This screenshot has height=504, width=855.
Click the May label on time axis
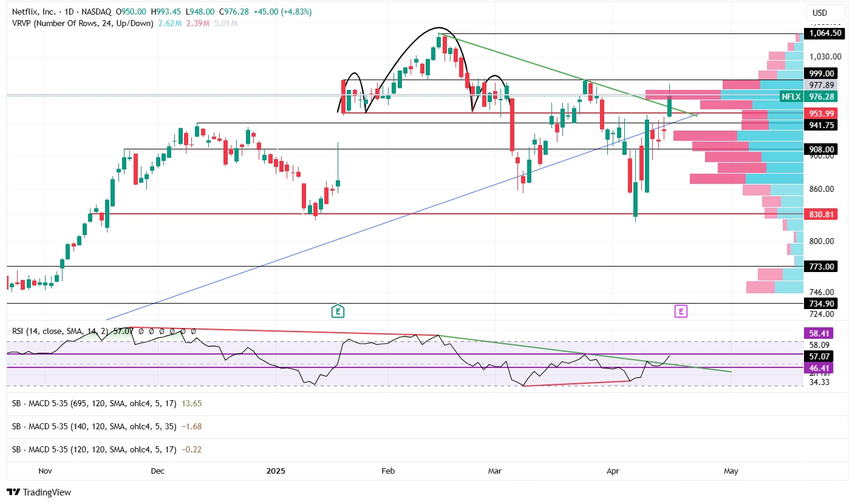click(731, 471)
